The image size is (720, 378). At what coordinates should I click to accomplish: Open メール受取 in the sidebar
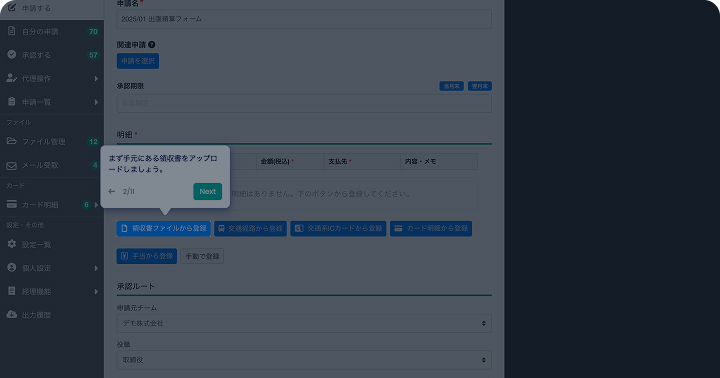[40, 165]
